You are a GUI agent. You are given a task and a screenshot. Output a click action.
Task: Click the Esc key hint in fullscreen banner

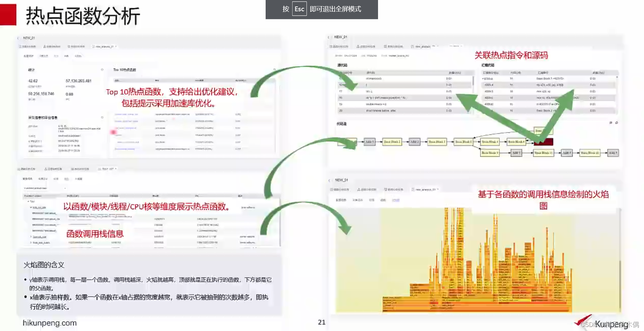(299, 9)
